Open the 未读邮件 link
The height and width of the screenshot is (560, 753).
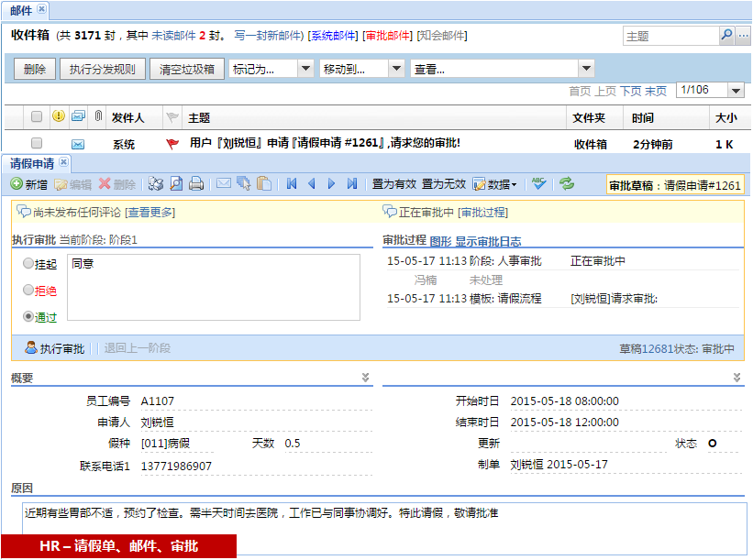click(174, 36)
